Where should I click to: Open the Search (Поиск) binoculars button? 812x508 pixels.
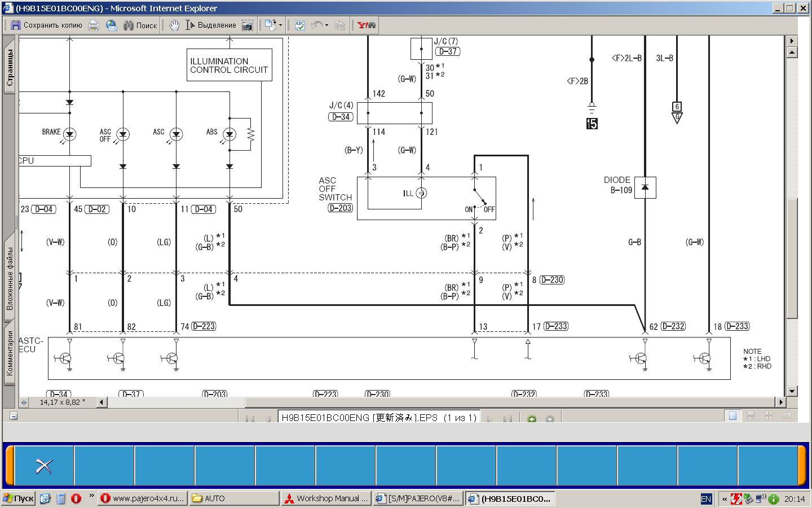(x=140, y=25)
